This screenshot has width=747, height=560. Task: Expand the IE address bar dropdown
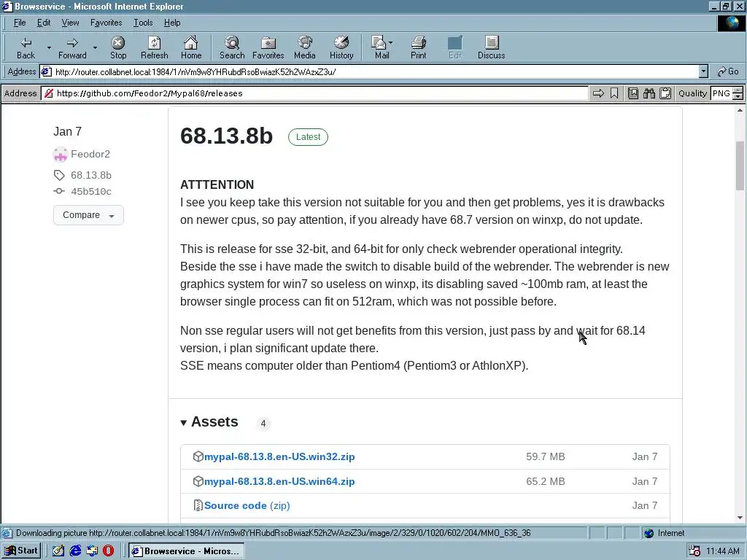tap(703, 71)
